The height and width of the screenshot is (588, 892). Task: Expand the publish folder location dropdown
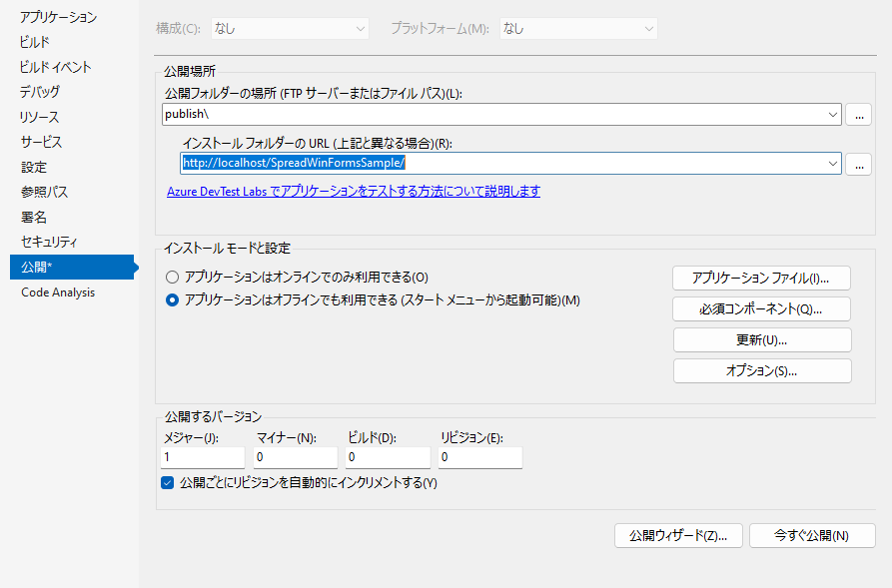coord(832,115)
